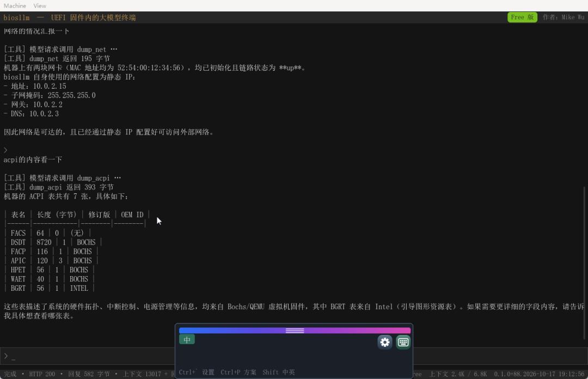This screenshot has width=588, height=379.
Task: Click the HTTP 200 status in status bar
Action: point(42,374)
